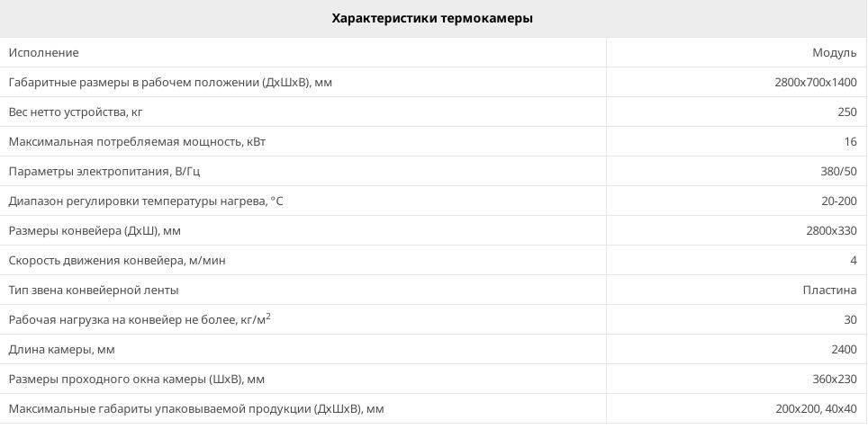
Task: Select the net weight value '250'
Action: pos(846,112)
